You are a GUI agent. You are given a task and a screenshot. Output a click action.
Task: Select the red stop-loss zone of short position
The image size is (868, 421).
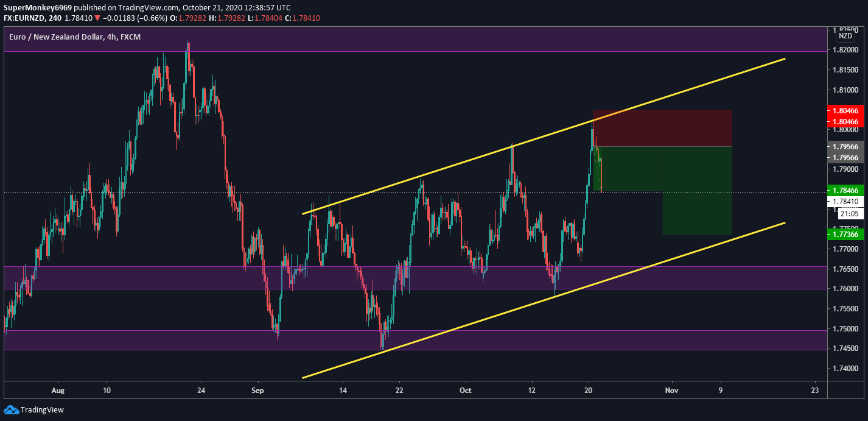tap(662, 129)
